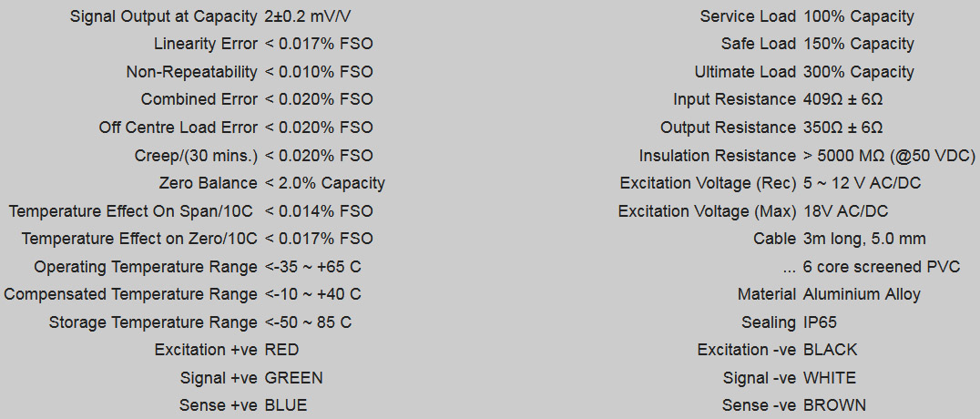Click the Storage Temperature Range label

pyautogui.click(x=153, y=322)
